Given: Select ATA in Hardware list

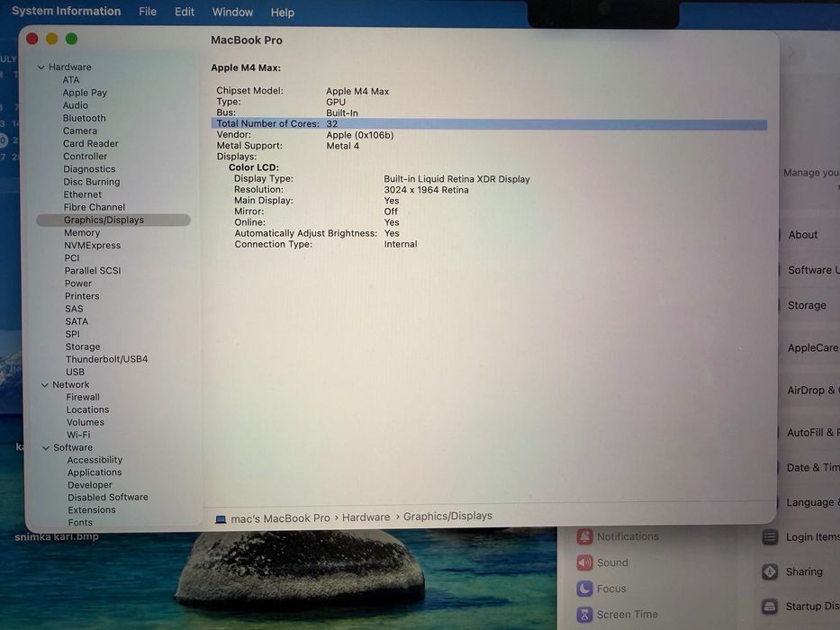Looking at the screenshot, I should coord(71,80).
